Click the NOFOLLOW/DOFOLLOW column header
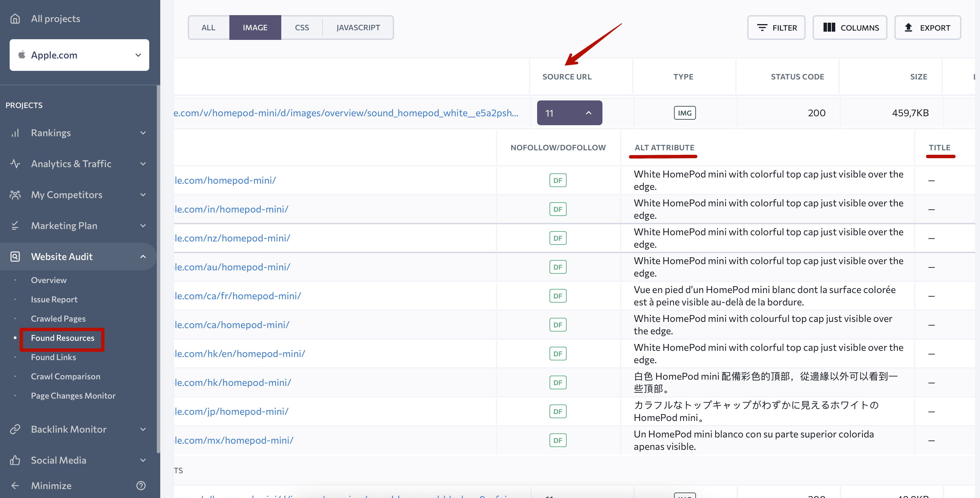 [558, 148]
